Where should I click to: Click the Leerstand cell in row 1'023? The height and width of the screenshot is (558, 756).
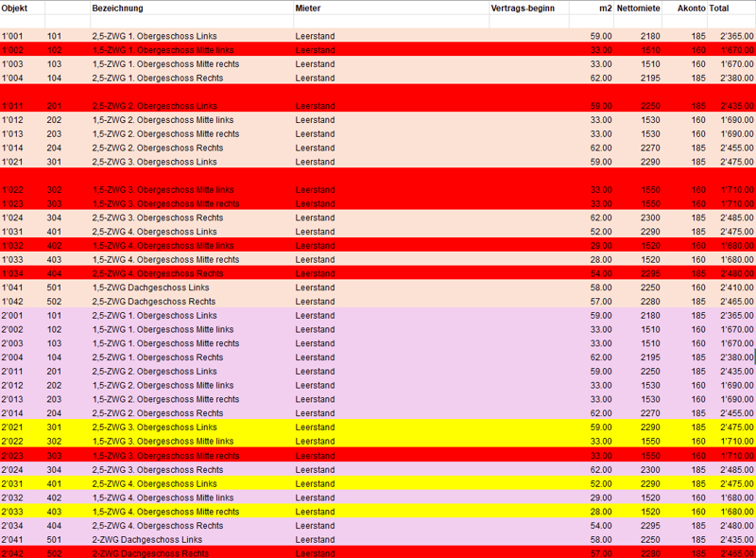(x=315, y=204)
